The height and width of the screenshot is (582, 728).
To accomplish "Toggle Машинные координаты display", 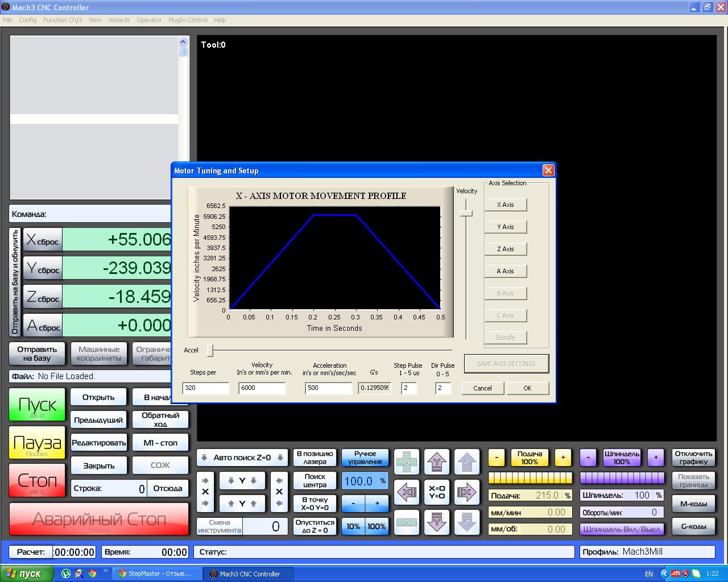I will pyautogui.click(x=98, y=354).
